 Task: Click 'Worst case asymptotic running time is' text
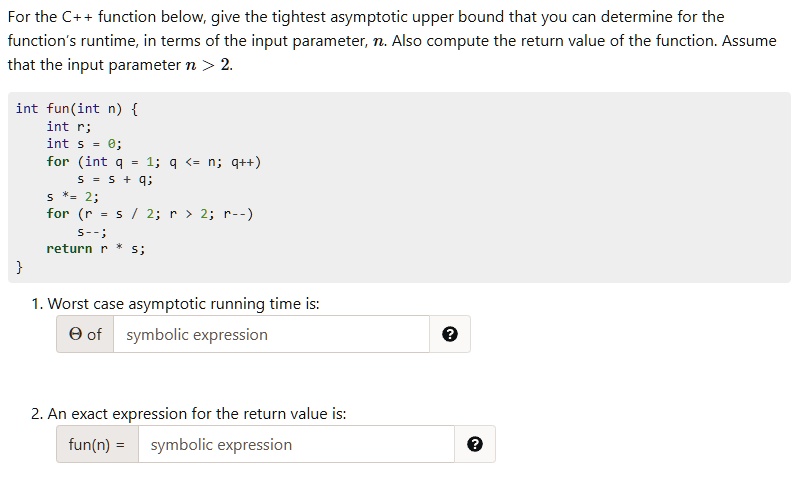[x=184, y=304]
